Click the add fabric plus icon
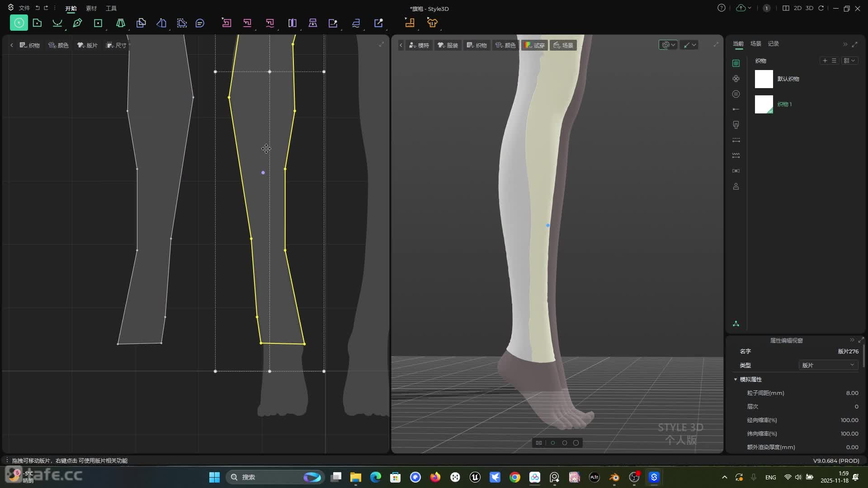The width and height of the screenshot is (868, 488). click(825, 61)
